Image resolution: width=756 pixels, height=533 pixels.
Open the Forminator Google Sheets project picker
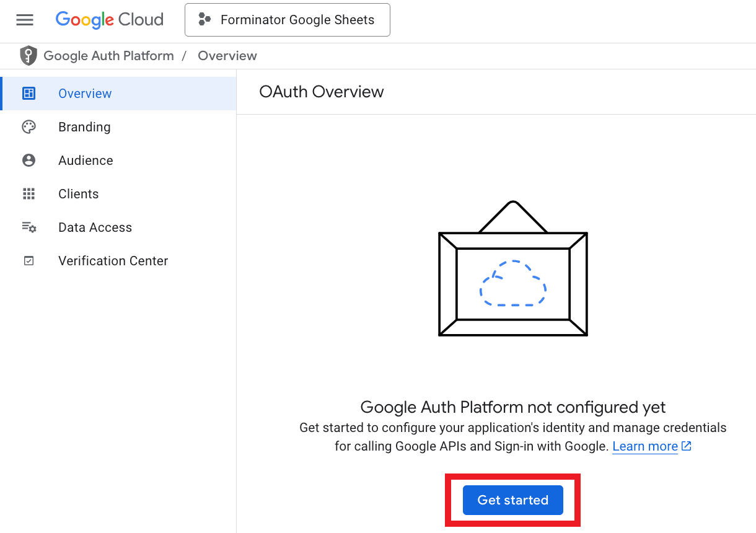[288, 20]
